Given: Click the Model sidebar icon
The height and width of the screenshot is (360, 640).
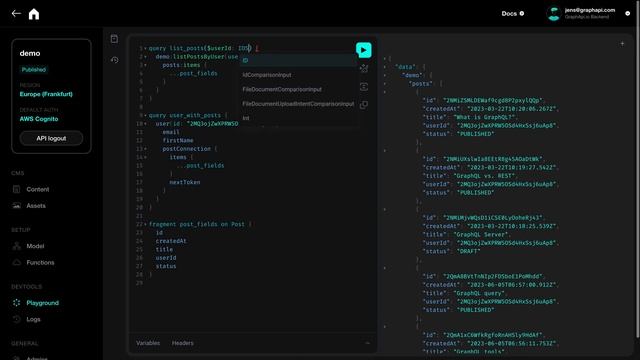Looking at the screenshot, I should tap(16, 246).
